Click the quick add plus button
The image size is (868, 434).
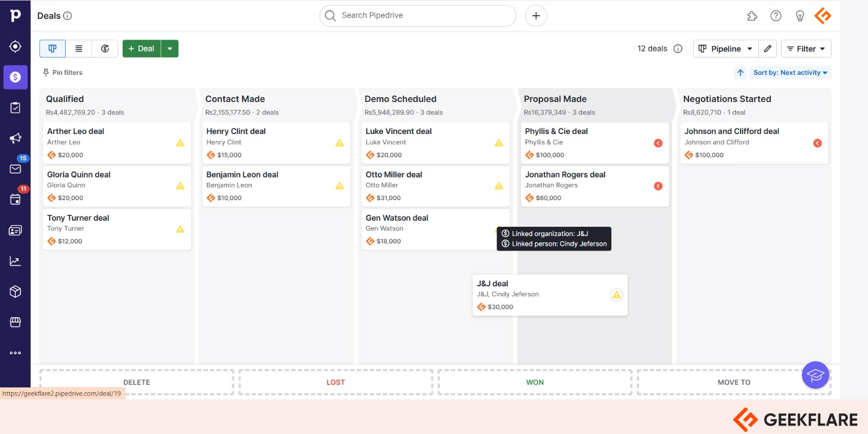[x=536, y=16]
